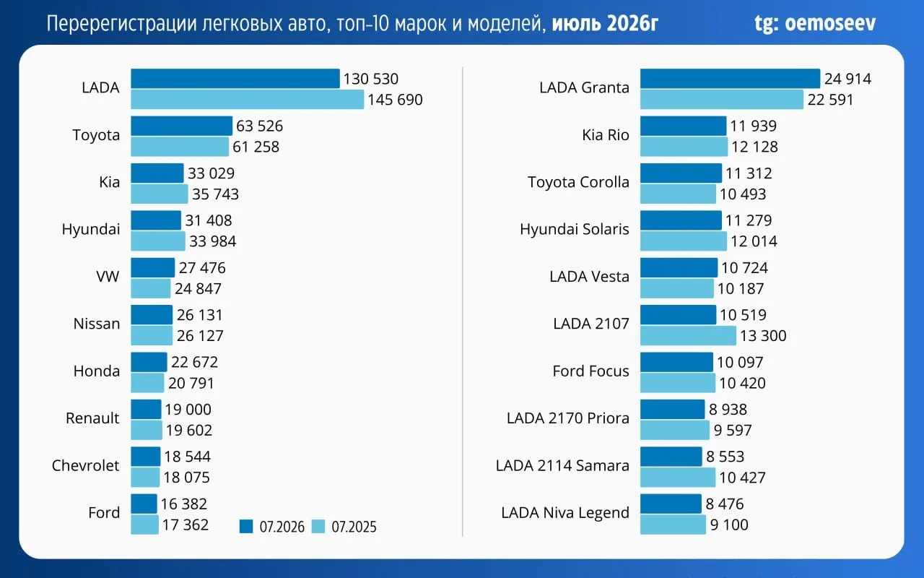924x578 pixels.
Task: Click the LADA Granta value "24 914"
Action: (x=848, y=79)
